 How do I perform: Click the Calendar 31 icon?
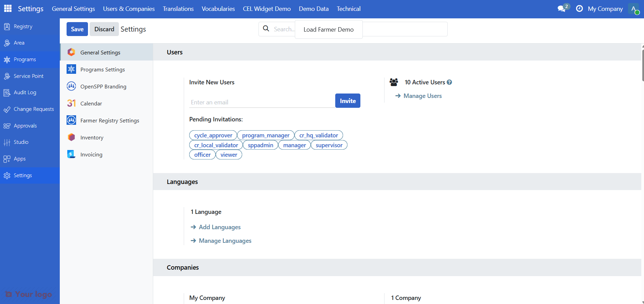point(71,103)
